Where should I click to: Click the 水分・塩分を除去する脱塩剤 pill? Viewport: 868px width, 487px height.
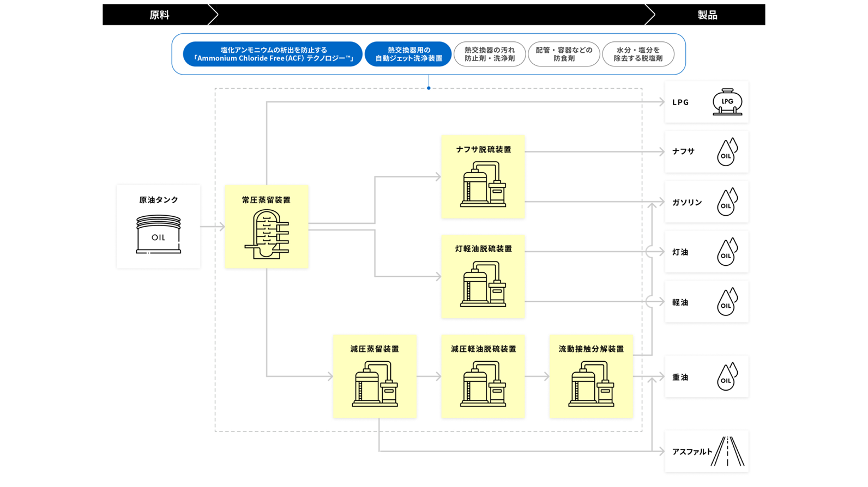[x=638, y=54]
